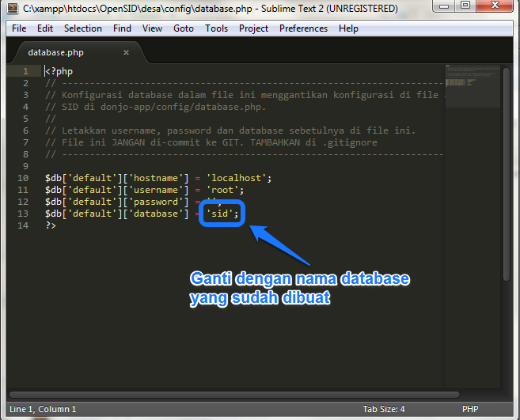Image resolution: width=520 pixels, height=420 pixels.
Task: Click the Sublime Text title bar icon
Action: [x=12, y=9]
